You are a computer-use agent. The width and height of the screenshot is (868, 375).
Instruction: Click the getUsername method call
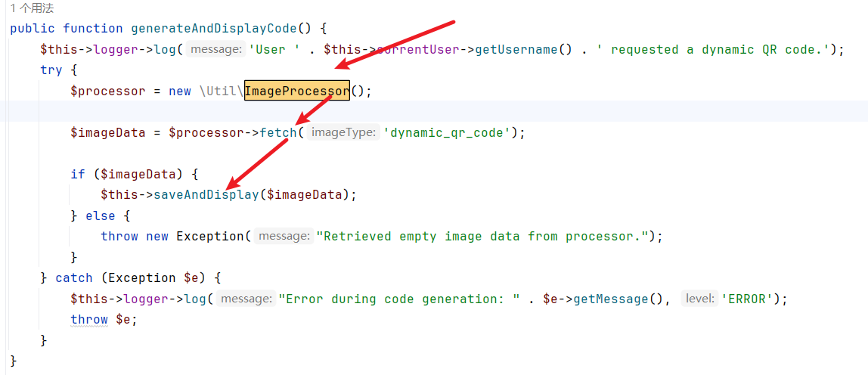click(516, 49)
